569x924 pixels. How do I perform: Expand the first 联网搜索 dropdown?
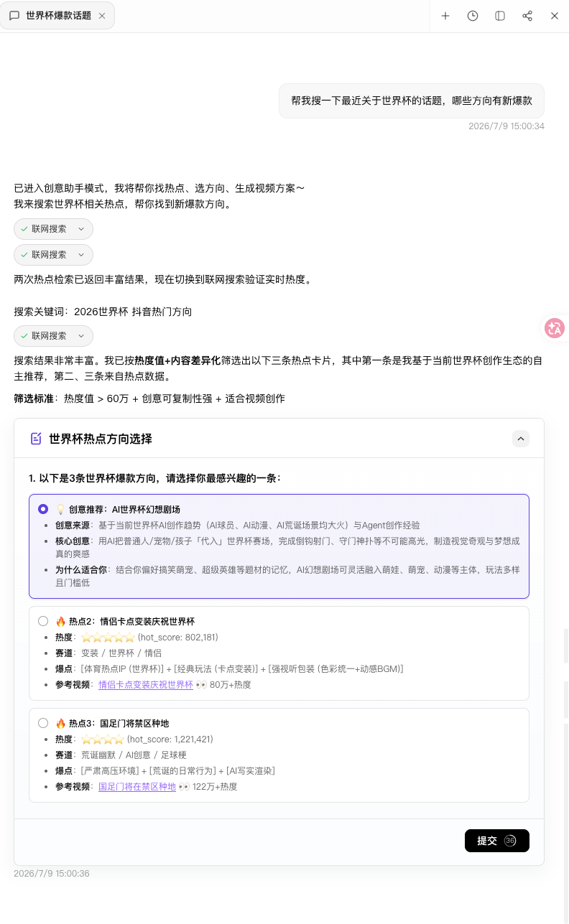pos(54,229)
